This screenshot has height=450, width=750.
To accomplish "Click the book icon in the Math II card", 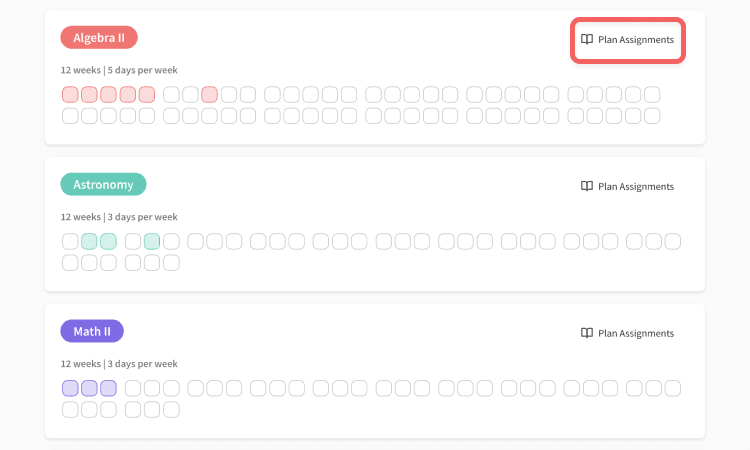I will [586, 333].
